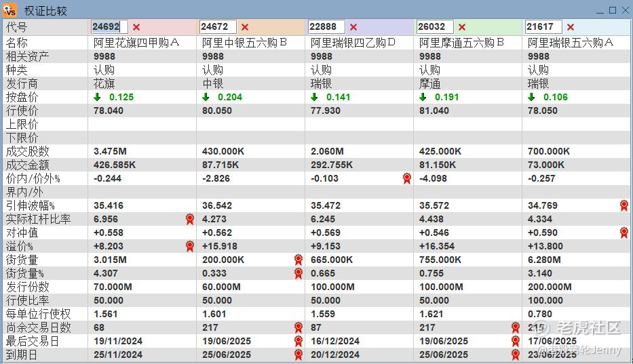The image size is (633, 364).
Task: Click the 对冲值 row label
Action: click(22, 233)
